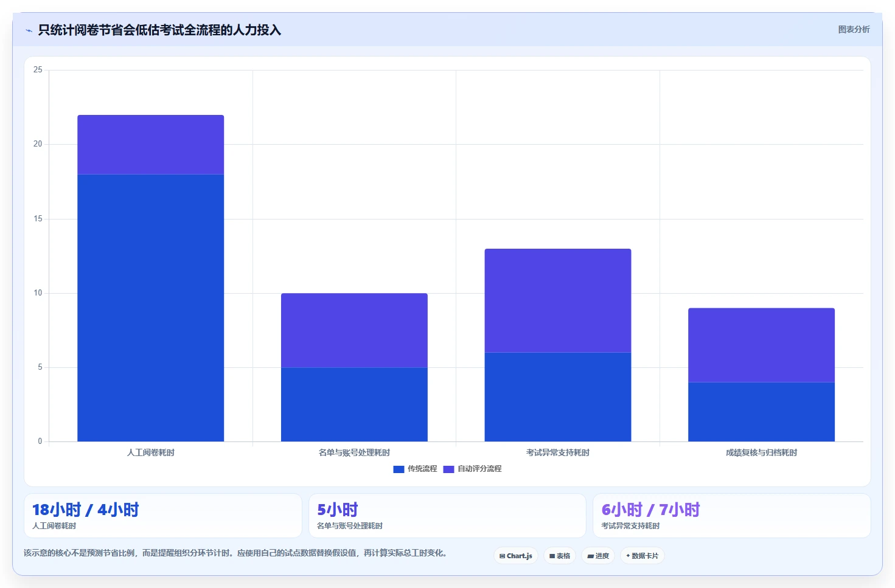Click the footnote starting 该示意的核心不是预测节省比例
The height and width of the screenshot is (588, 895).
(x=236, y=553)
